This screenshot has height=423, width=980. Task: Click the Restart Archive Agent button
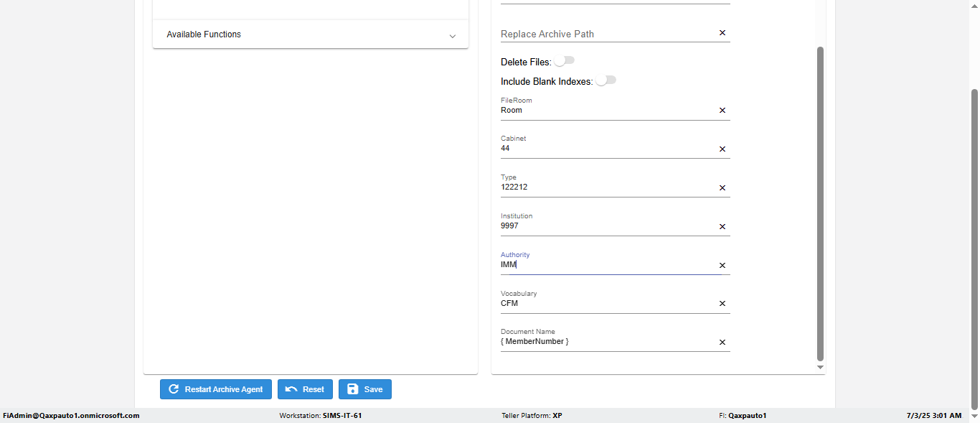(216, 389)
